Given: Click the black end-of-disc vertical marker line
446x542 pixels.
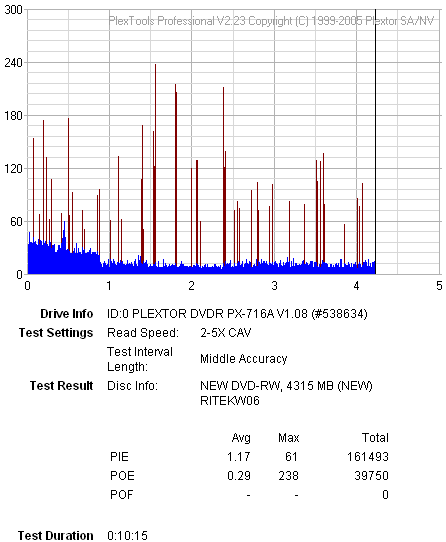Looking at the screenshot, I should pos(375,142).
